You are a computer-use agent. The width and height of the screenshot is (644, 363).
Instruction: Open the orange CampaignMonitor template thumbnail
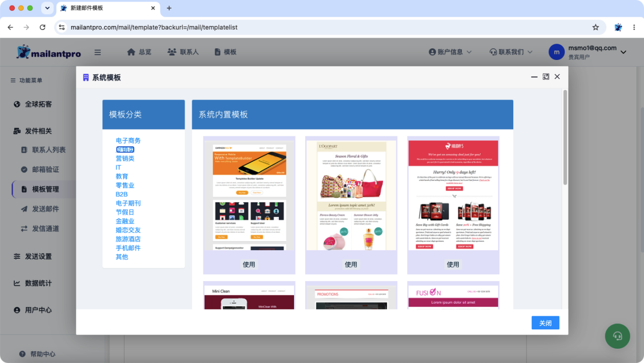(249, 195)
